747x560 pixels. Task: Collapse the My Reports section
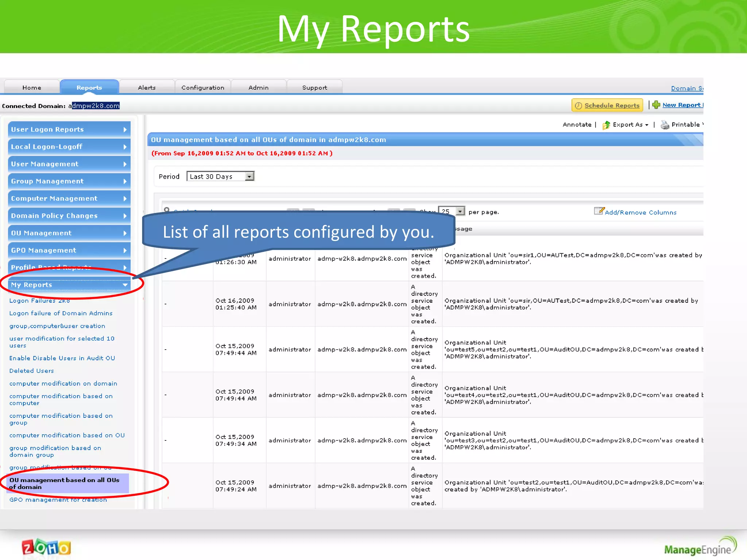pyautogui.click(x=69, y=285)
